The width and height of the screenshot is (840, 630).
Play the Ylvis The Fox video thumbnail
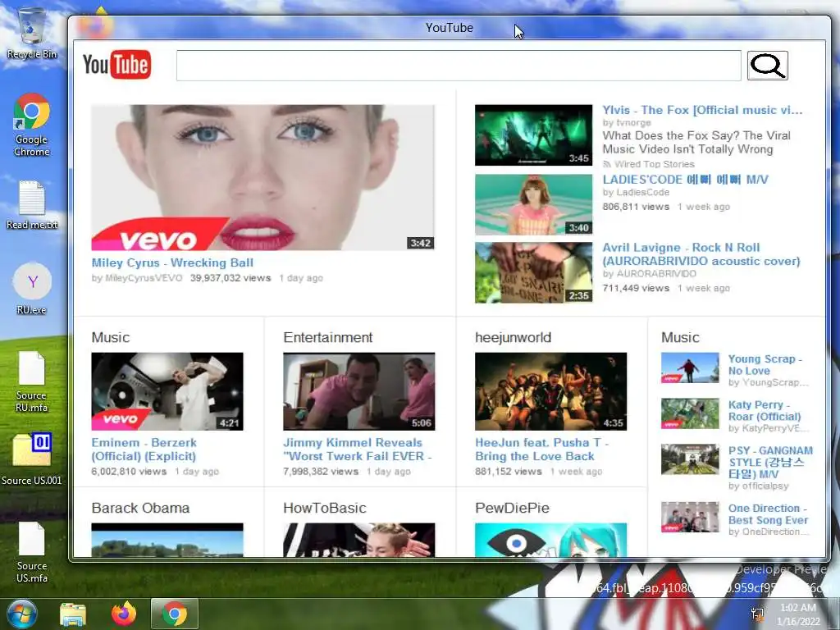533,135
